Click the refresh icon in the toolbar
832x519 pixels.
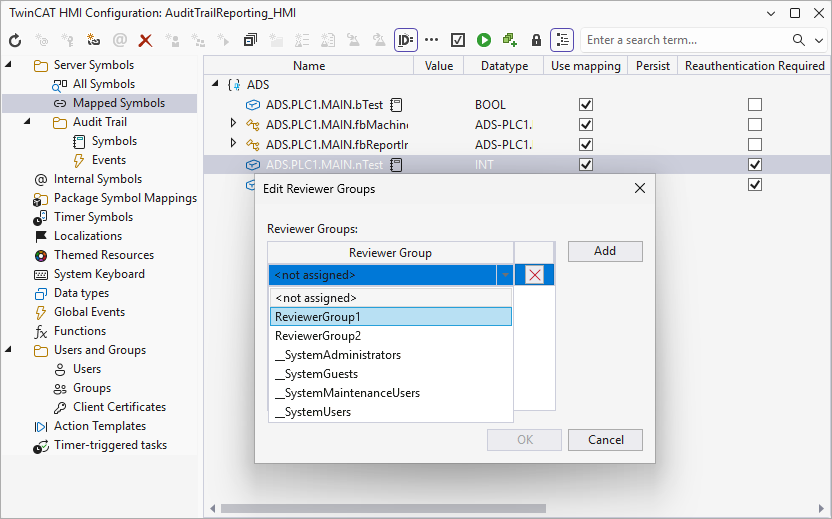[x=15, y=40]
